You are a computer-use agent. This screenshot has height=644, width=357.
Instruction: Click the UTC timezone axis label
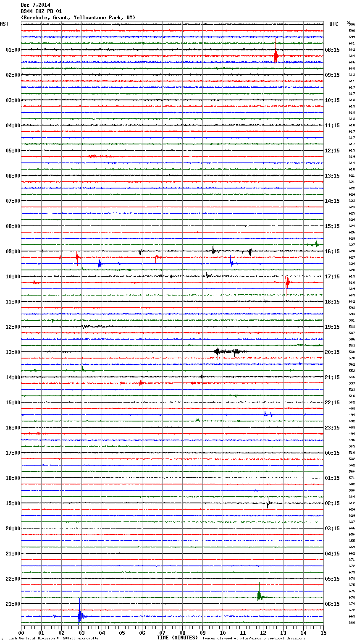(x=333, y=24)
